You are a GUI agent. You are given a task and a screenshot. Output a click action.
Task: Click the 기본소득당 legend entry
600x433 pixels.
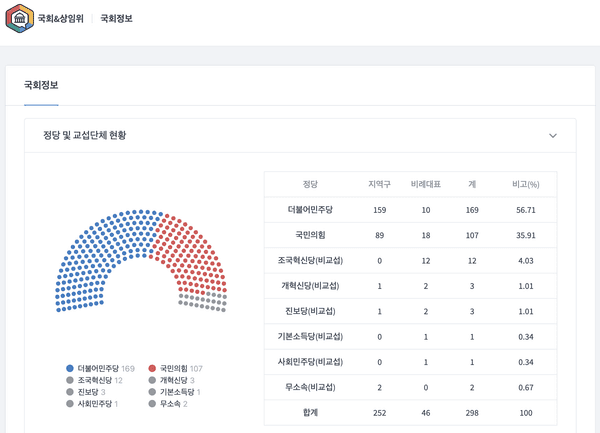click(x=180, y=392)
